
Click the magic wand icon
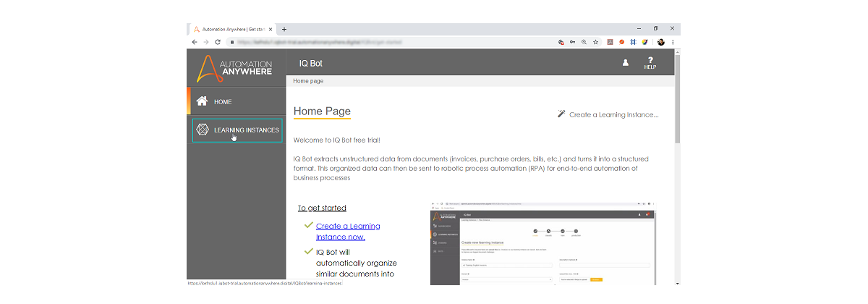click(x=561, y=114)
